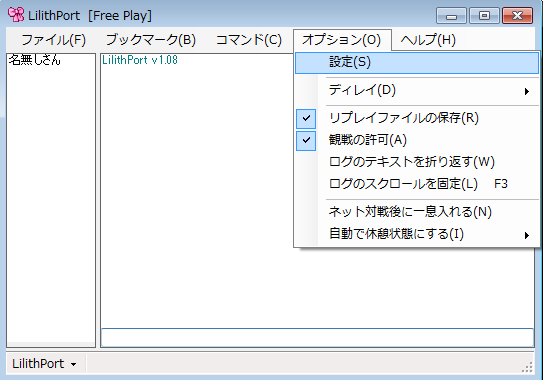Select 名無しさん in the user list

point(34,60)
